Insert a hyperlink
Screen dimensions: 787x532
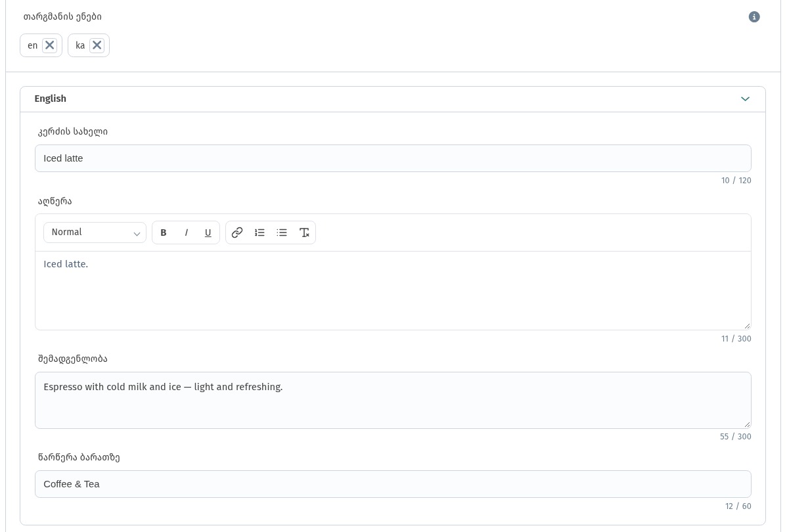coord(237,233)
